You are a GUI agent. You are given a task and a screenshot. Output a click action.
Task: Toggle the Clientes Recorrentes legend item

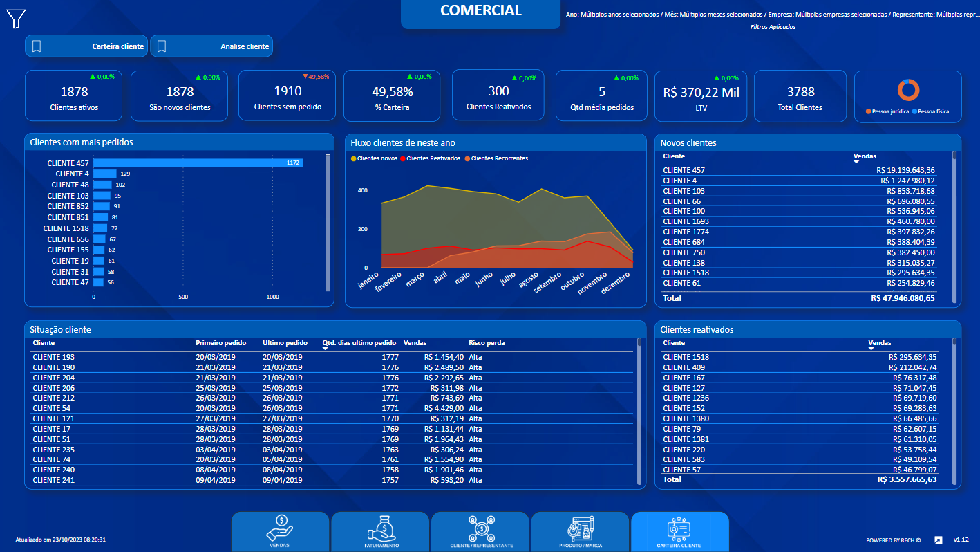click(x=496, y=158)
